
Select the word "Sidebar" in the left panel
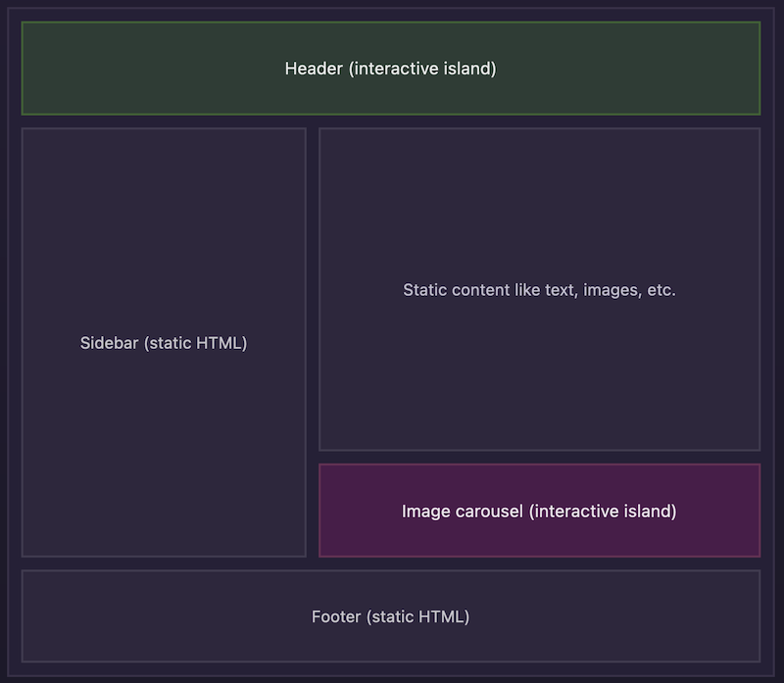pos(109,343)
